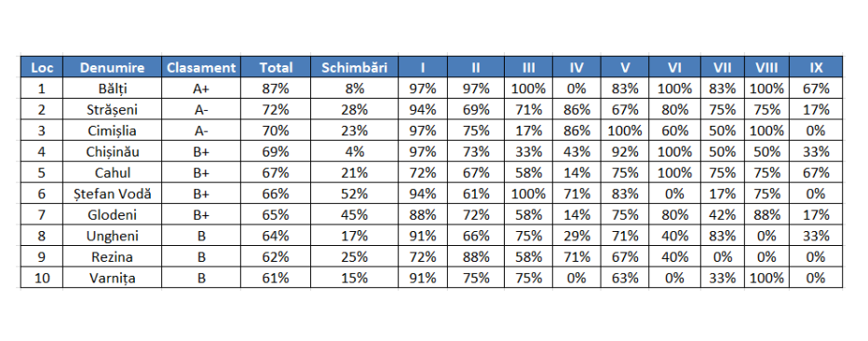Click the Strășeni row name cell
Image resolution: width=868 pixels, height=341 pixels.
tap(113, 110)
